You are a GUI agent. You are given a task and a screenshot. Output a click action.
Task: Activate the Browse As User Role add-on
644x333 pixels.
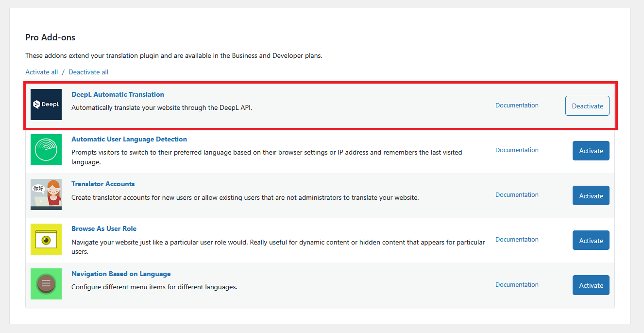pos(591,240)
